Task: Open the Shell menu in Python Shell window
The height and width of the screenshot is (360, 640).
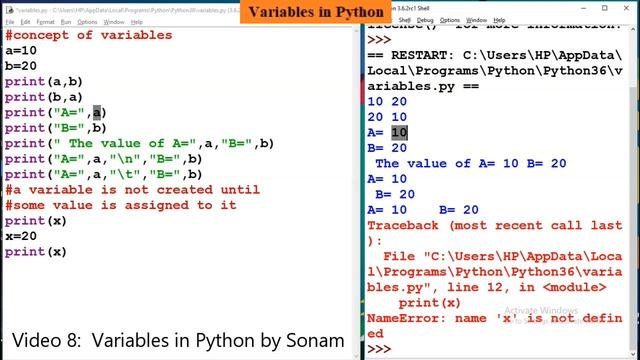Action: pos(404,20)
